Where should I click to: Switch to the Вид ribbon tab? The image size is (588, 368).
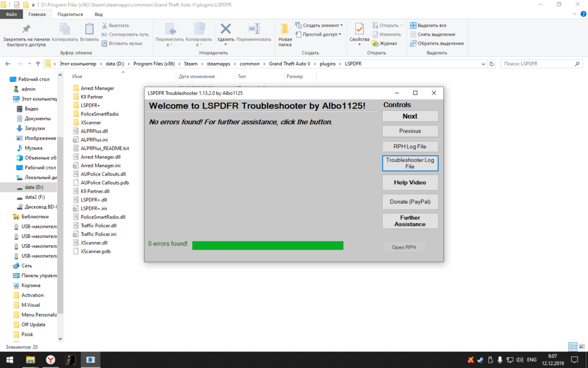[x=99, y=14]
